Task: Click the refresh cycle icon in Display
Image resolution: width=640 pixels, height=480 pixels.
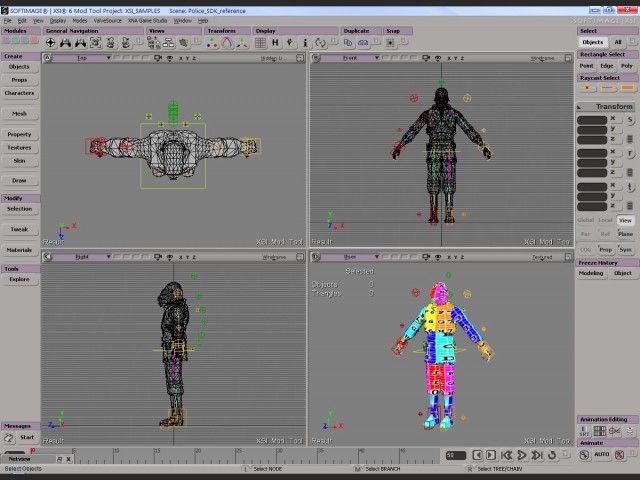Action: point(320,43)
